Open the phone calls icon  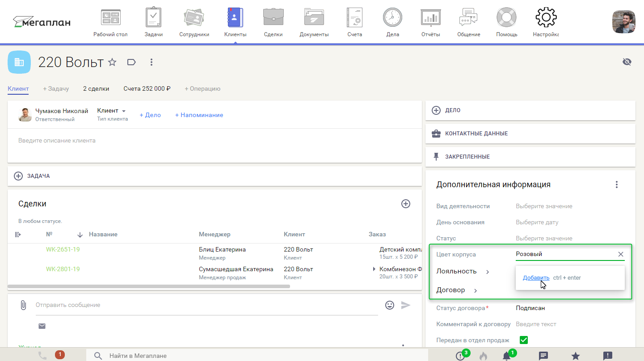coord(42,356)
